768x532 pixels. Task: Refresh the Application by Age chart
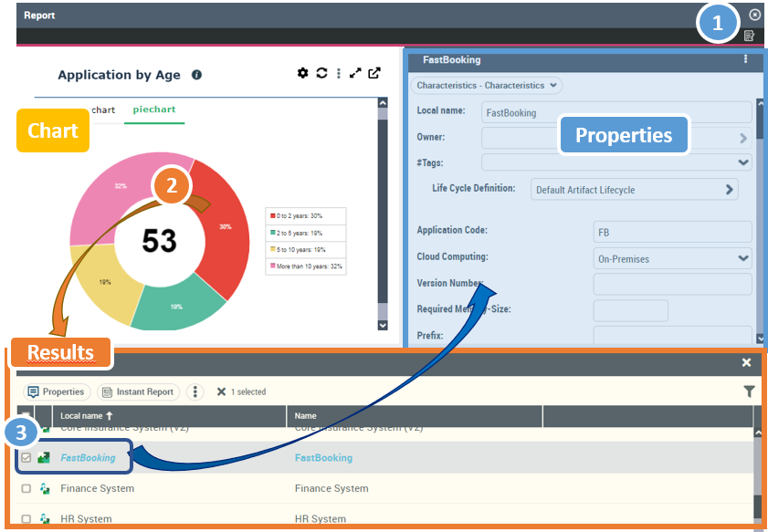pyautogui.click(x=321, y=74)
